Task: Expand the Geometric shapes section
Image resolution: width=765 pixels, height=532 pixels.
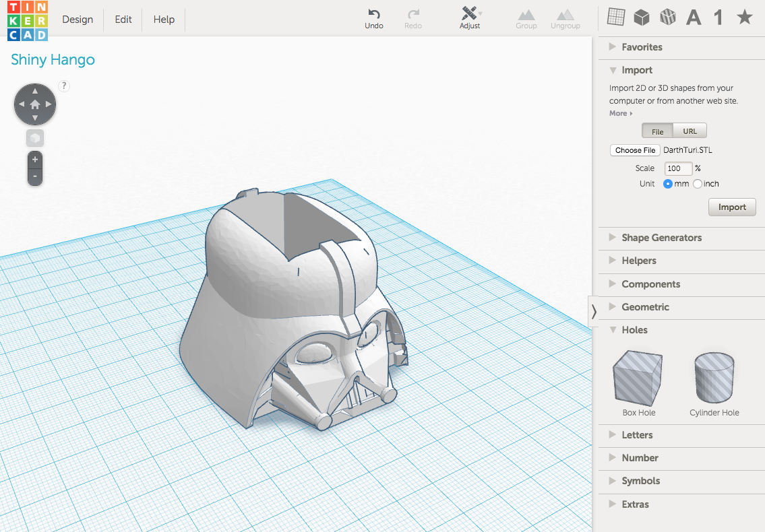Action: [x=644, y=307]
